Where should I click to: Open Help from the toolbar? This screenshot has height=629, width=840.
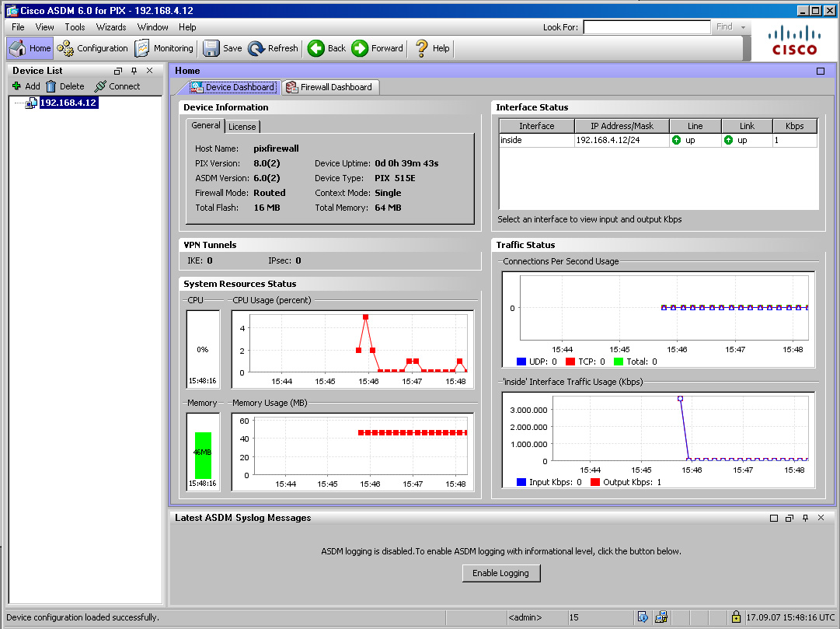click(x=433, y=48)
